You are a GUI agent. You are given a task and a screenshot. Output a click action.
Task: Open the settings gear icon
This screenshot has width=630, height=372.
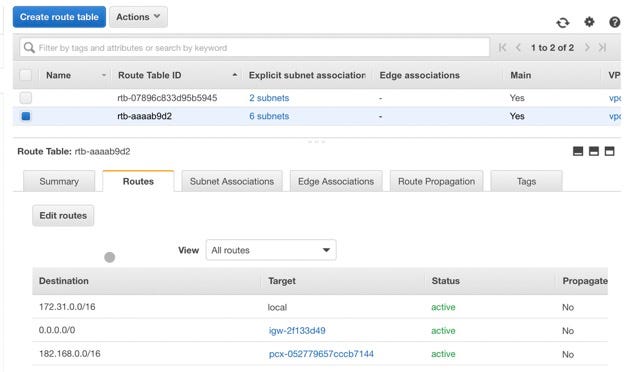[x=589, y=22]
